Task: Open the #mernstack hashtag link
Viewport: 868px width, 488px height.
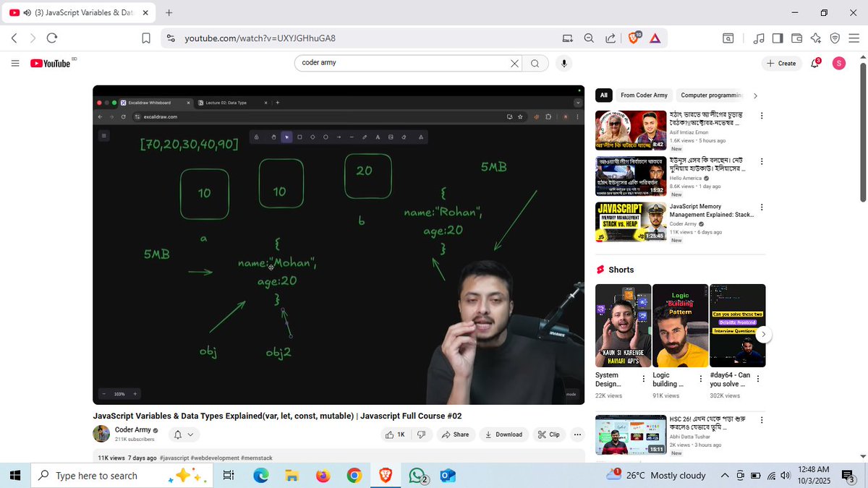Action: point(257,458)
